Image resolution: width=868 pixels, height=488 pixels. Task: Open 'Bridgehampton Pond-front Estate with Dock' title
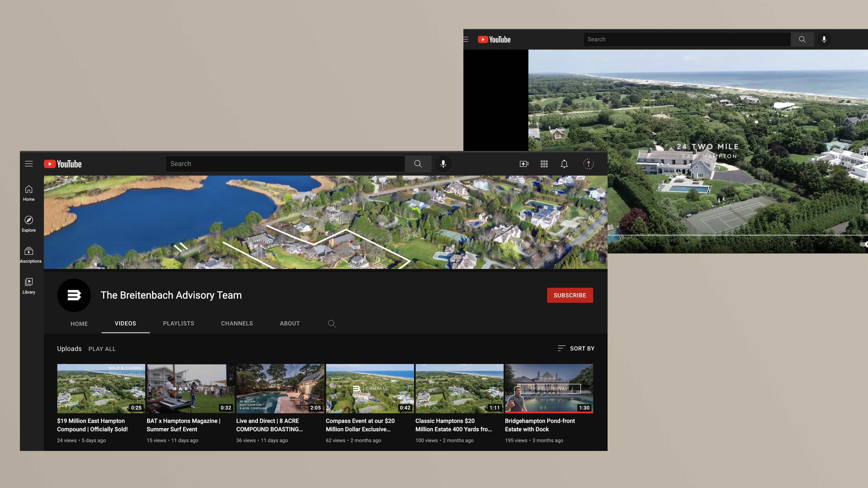[540, 425]
